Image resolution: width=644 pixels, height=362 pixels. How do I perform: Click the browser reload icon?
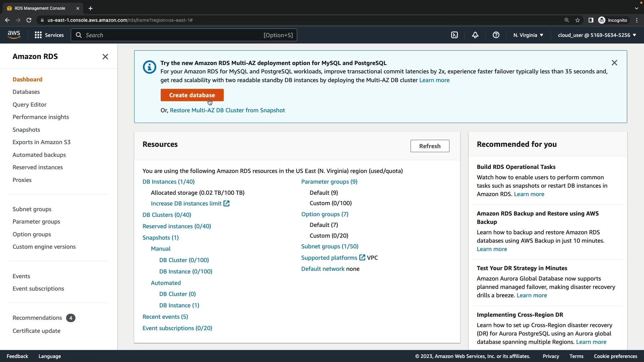(x=29, y=20)
